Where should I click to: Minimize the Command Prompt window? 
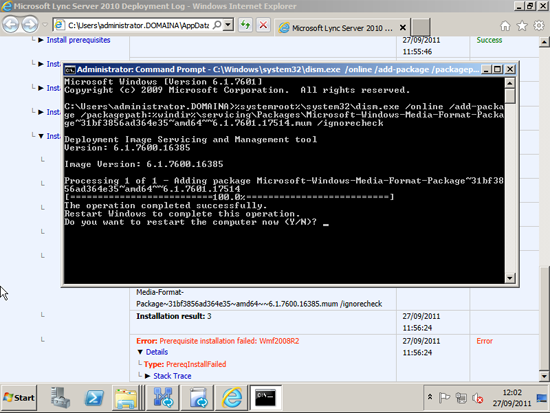(486, 69)
